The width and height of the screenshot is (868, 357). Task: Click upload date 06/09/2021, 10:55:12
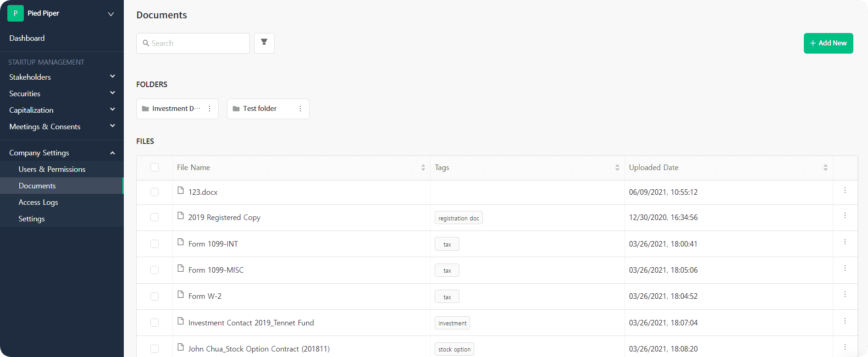pos(663,192)
